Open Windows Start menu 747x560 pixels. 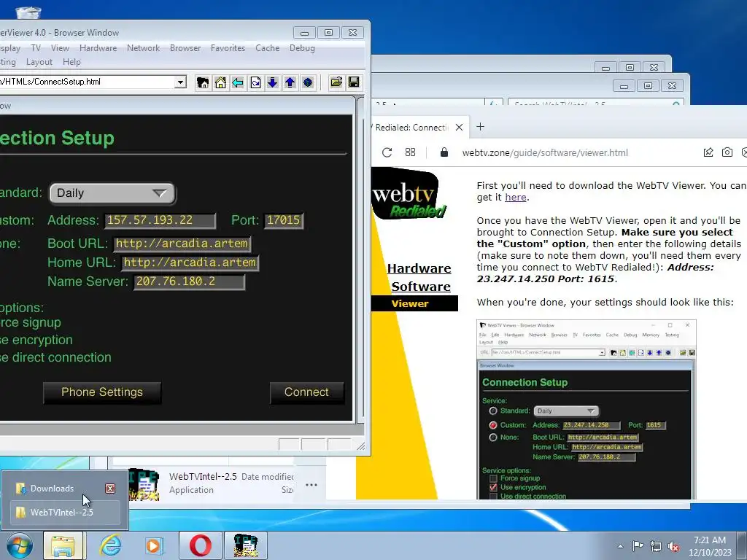[20, 545]
